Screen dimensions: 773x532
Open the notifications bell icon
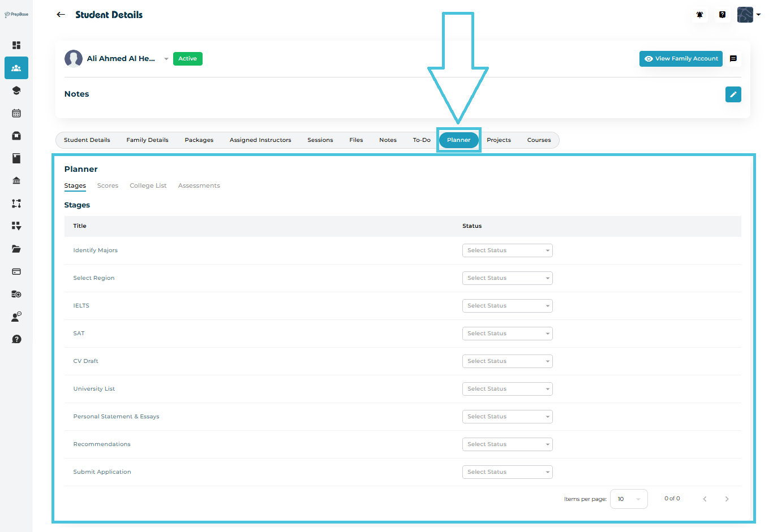[x=699, y=15]
